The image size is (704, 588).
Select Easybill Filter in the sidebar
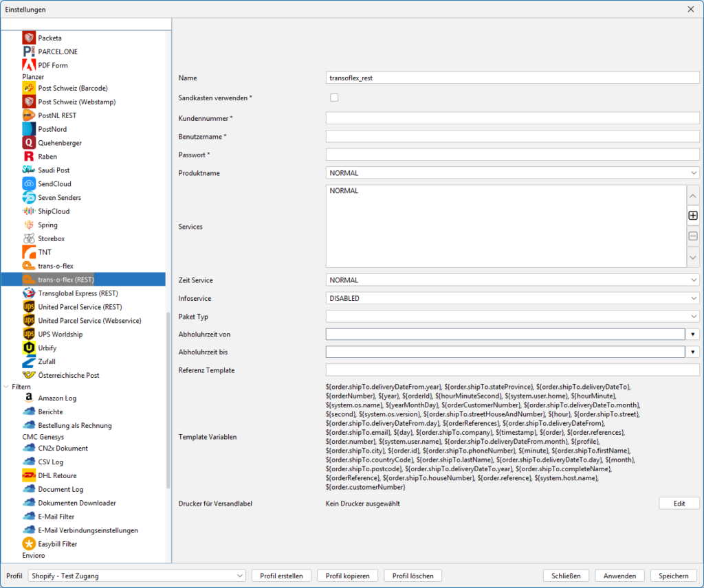(x=57, y=544)
